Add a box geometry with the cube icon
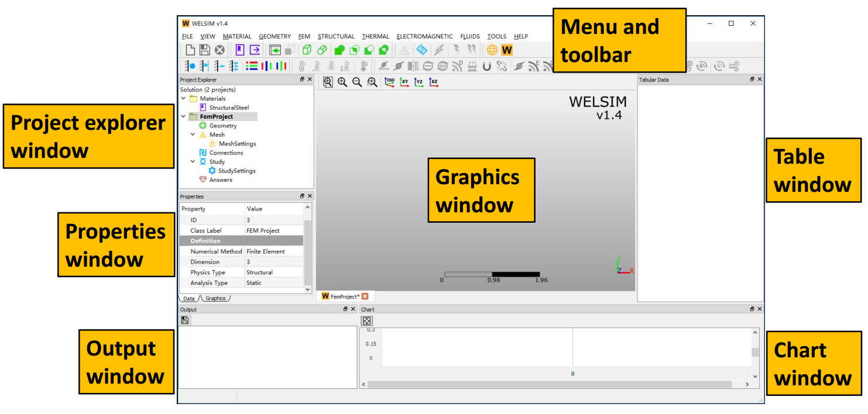 point(307,50)
